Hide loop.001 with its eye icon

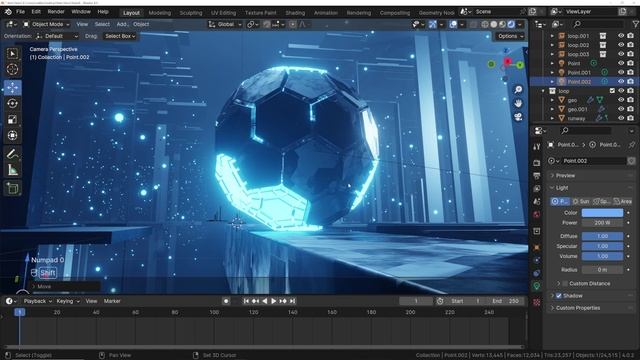pos(621,36)
